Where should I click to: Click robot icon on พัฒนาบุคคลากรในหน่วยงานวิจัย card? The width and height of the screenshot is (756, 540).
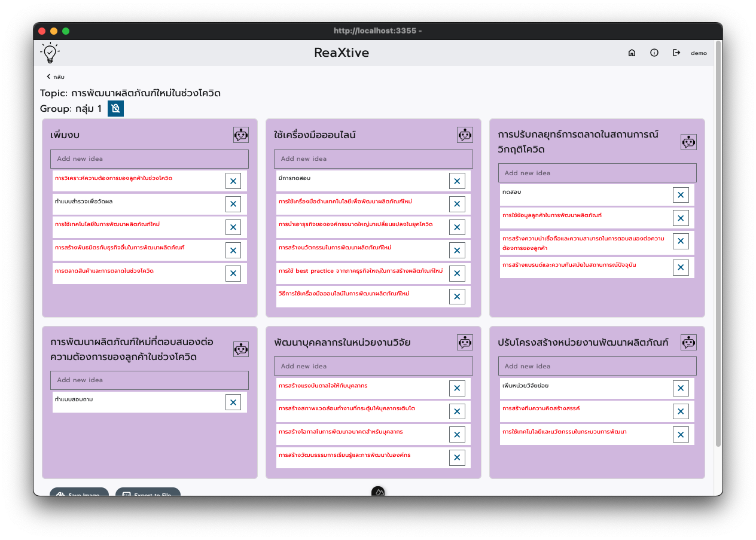[465, 343]
